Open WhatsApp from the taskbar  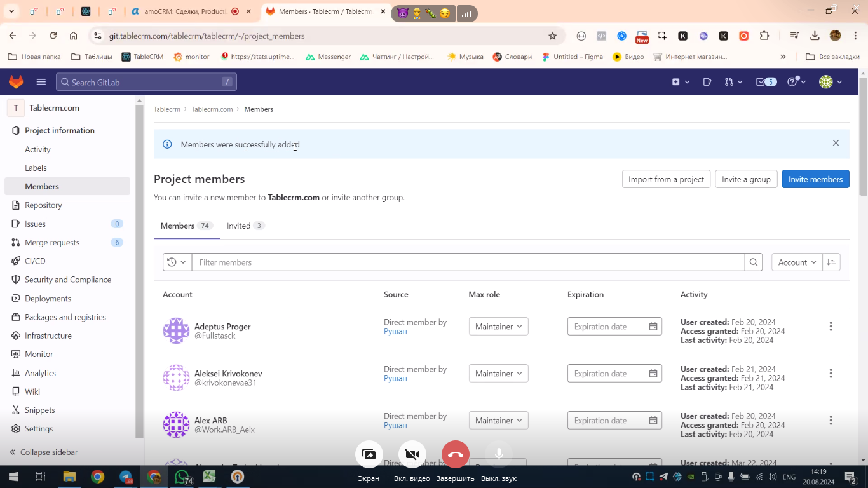(182, 477)
